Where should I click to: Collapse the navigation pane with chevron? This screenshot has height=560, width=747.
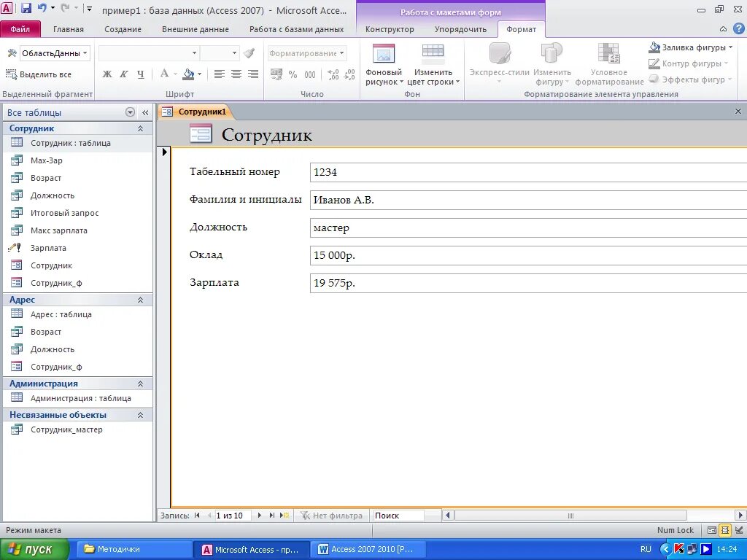tap(145, 112)
